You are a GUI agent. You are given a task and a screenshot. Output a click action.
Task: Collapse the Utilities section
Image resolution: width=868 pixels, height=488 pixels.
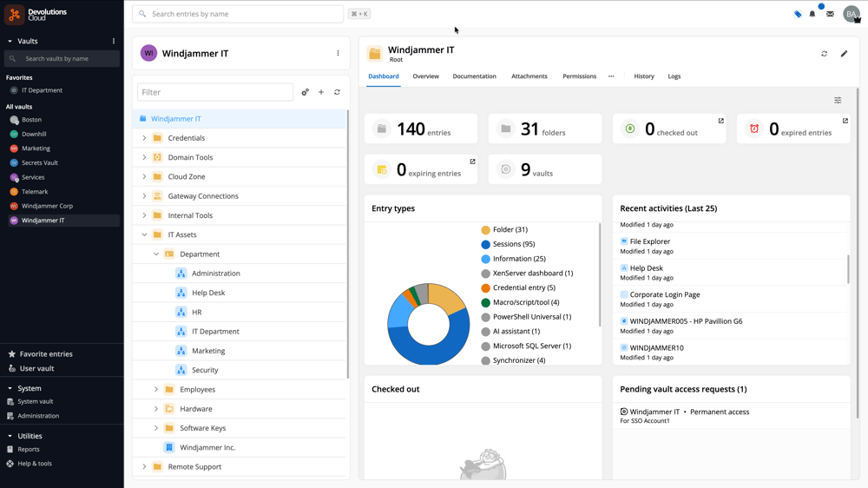coord(10,436)
